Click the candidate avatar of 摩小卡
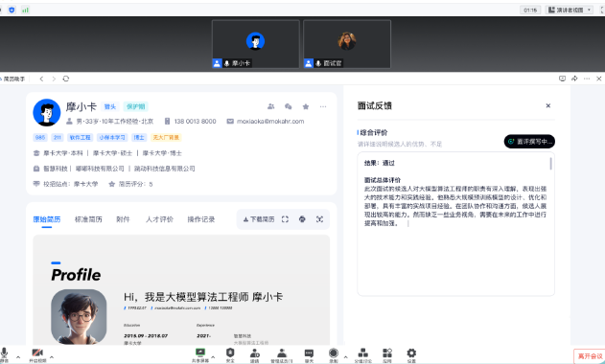 click(47, 113)
